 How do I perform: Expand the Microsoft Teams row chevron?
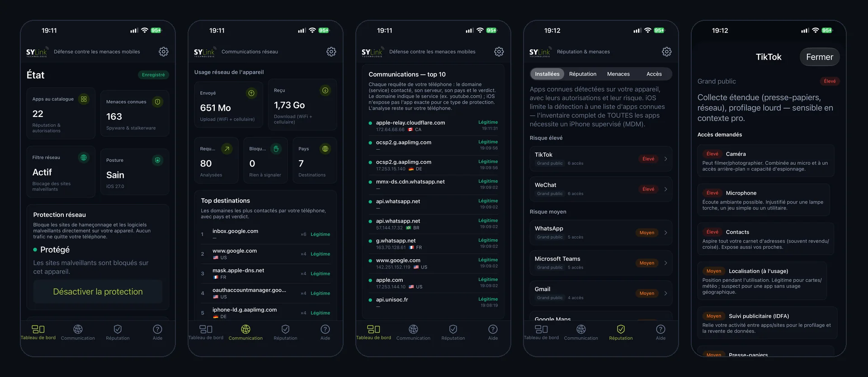click(x=666, y=263)
